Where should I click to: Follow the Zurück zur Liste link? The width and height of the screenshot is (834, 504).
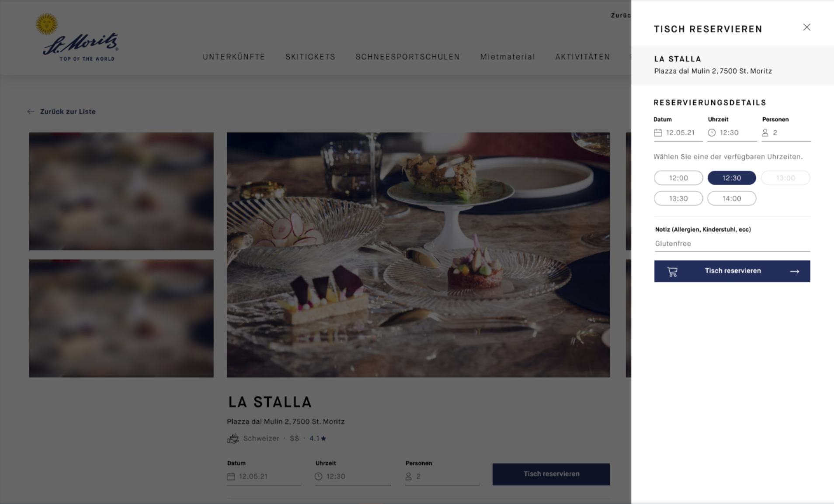click(68, 111)
